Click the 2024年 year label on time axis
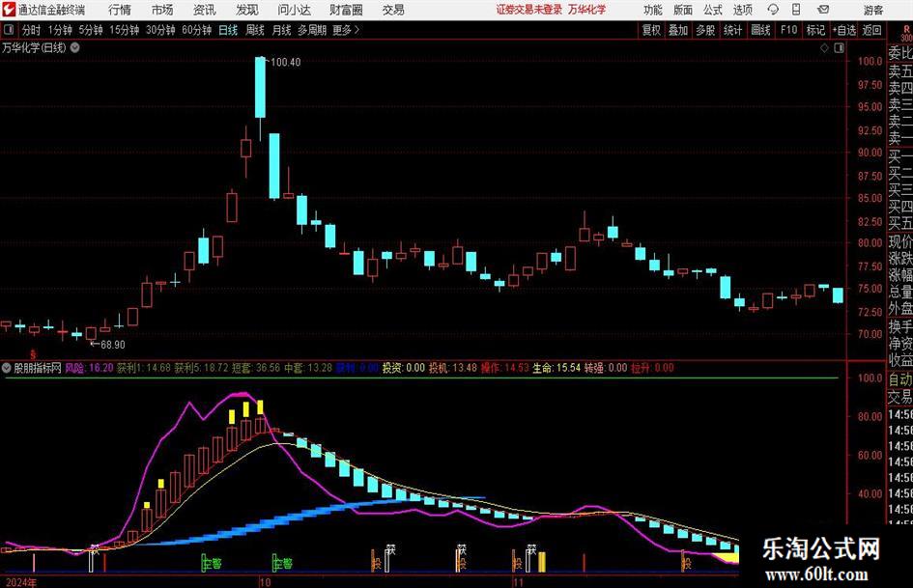 point(21,582)
